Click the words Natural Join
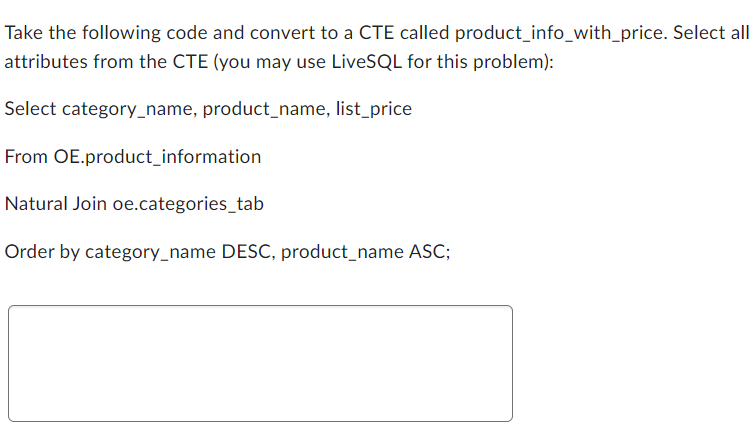This screenshot has width=753, height=437. [x=56, y=204]
